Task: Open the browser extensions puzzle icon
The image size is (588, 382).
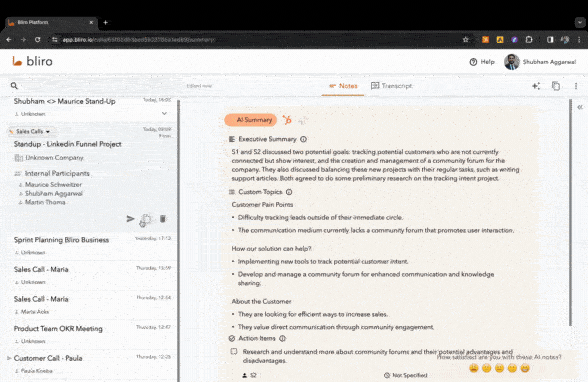Action: [x=529, y=39]
